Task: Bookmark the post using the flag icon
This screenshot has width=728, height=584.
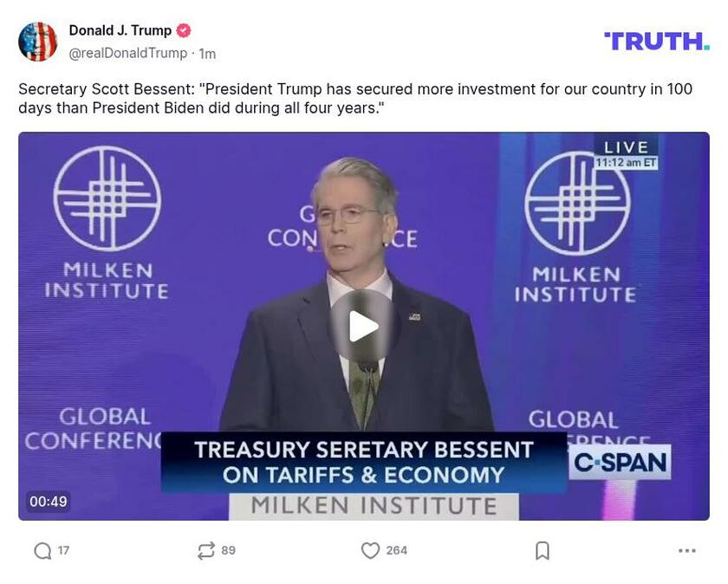Action: (x=542, y=549)
